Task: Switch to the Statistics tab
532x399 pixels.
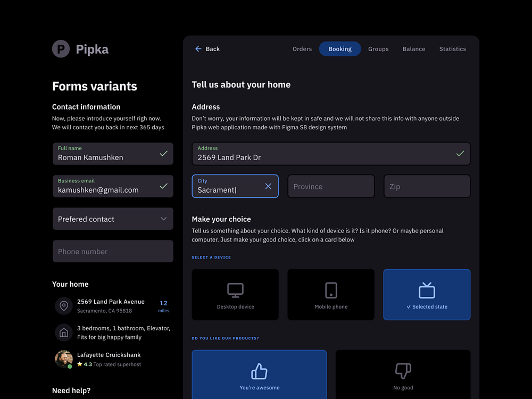Action: (x=452, y=48)
